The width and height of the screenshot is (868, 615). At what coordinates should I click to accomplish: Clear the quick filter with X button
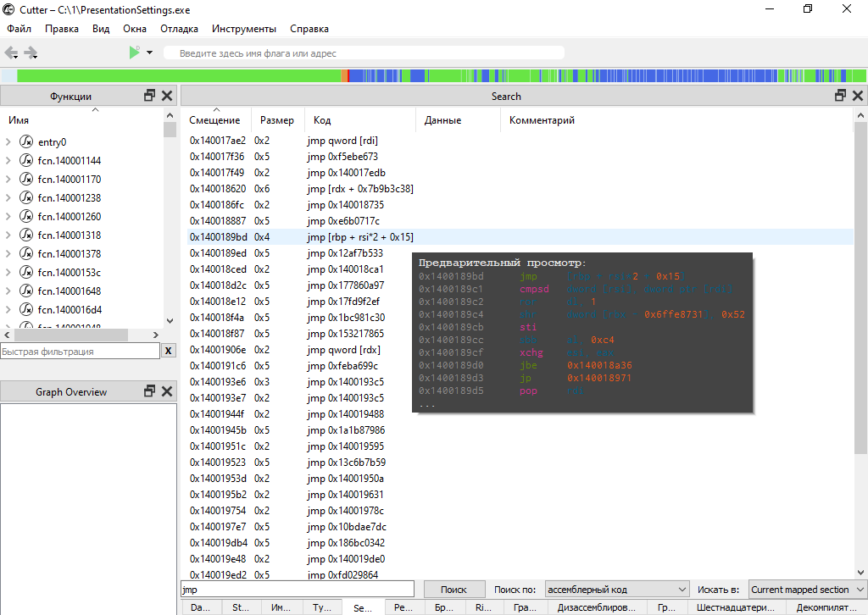168,351
